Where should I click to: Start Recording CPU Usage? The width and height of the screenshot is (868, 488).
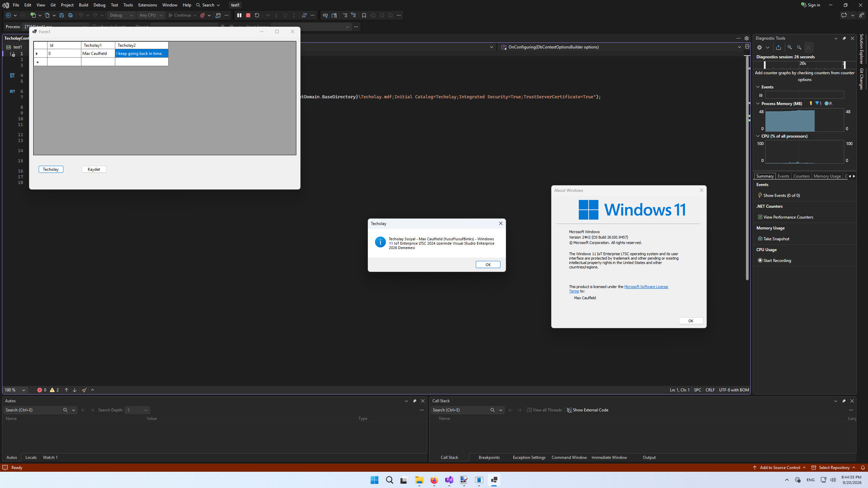(774, 260)
